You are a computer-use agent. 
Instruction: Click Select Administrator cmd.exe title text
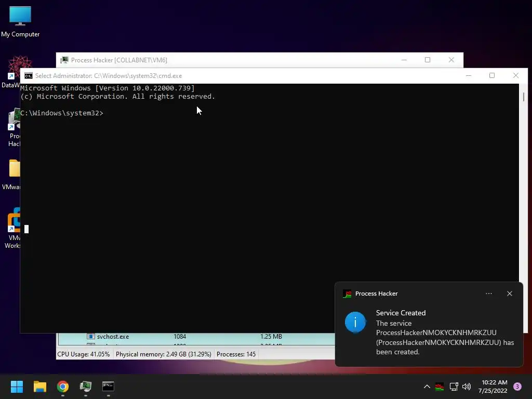tap(109, 76)
